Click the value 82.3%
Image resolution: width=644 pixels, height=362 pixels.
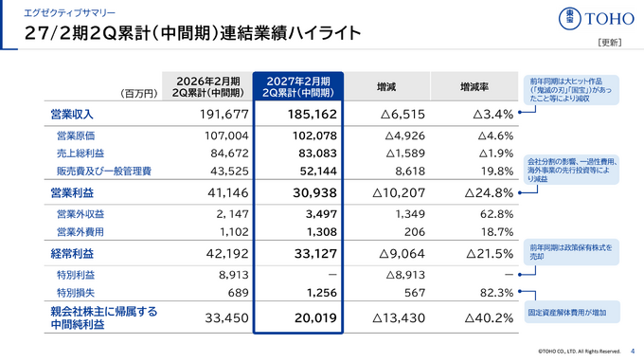pyautogui.click(x=497, y=293)
